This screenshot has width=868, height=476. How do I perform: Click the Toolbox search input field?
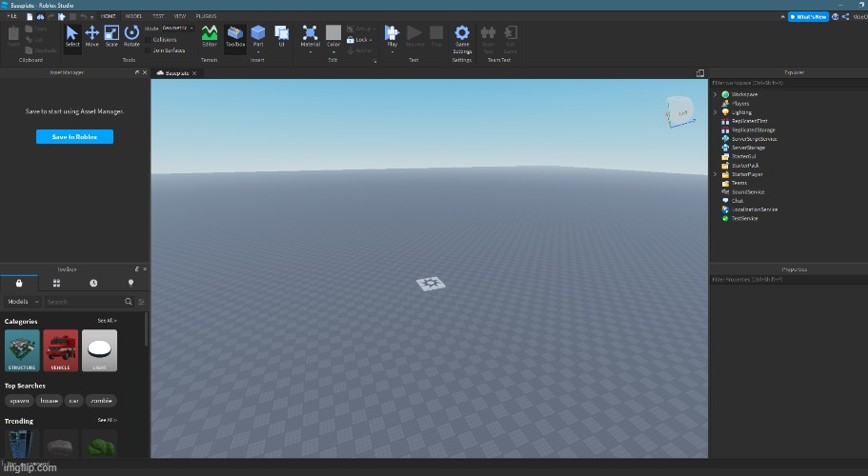coord(85,301)
